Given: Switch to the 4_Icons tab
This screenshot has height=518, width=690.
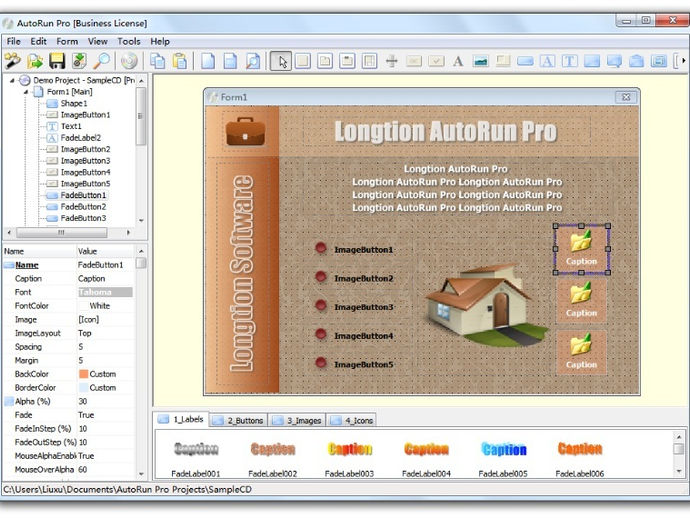Looking at the screenshot, I should (x=352, y=420).
